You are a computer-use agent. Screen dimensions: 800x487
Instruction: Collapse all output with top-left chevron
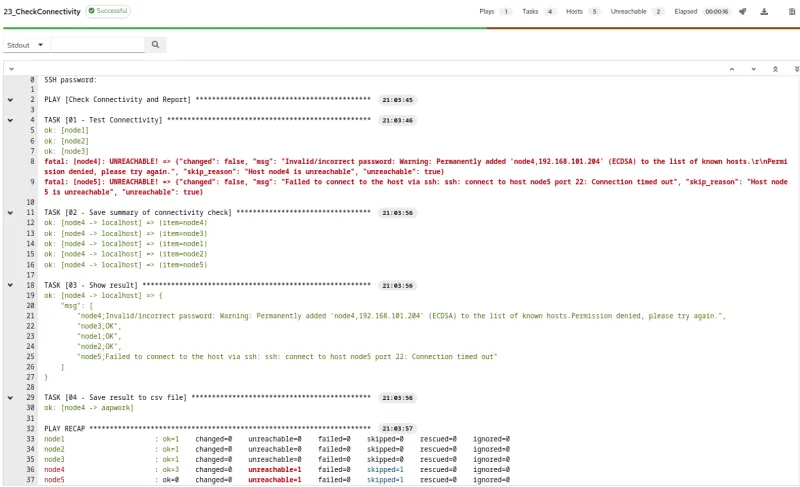(11, 69)
